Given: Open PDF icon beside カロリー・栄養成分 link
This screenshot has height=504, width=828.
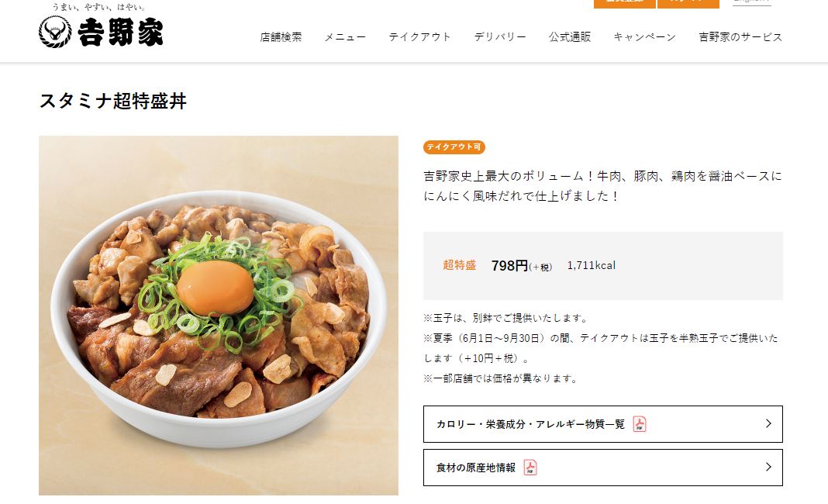Looking at the screenshot, I should point(640,424).
